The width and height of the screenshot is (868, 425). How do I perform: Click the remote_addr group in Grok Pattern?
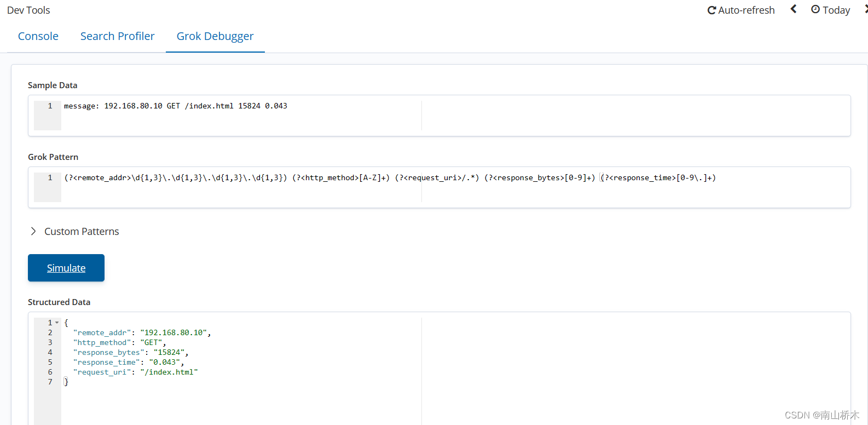point(176,177)
